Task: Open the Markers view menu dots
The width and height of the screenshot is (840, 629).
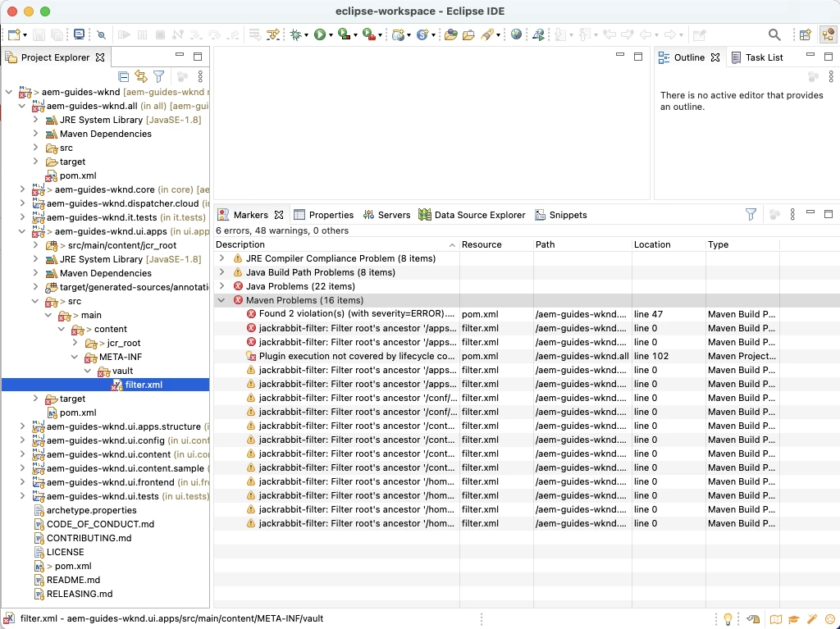Action: coord(792,215)
